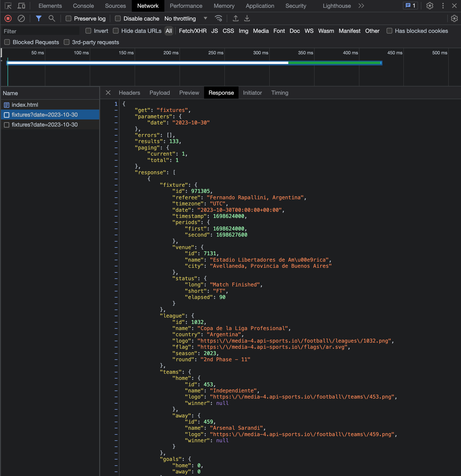
Task: Enable Disable cache checkbox
Action: 118,18
